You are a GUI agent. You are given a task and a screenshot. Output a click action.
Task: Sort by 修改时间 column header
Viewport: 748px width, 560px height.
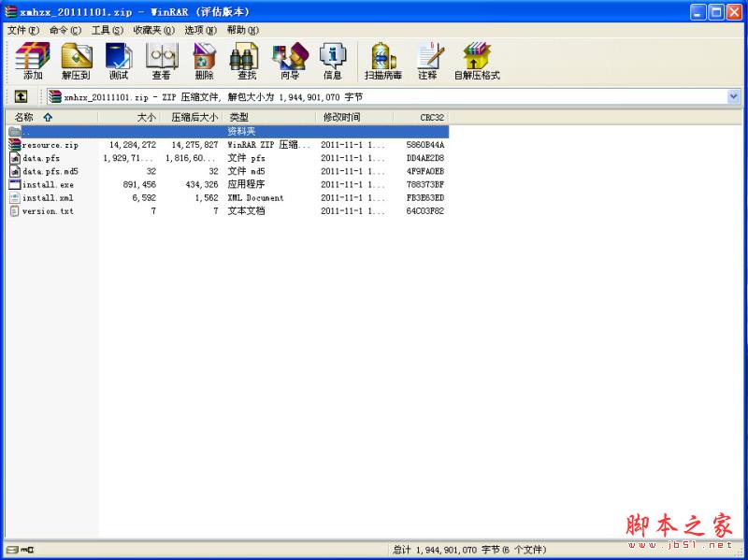point(354,118)
